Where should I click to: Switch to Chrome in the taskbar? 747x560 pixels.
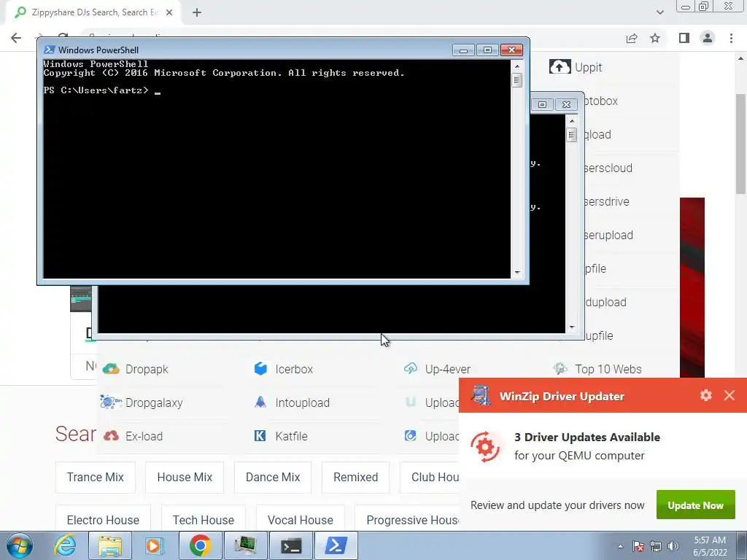[200, 545]
